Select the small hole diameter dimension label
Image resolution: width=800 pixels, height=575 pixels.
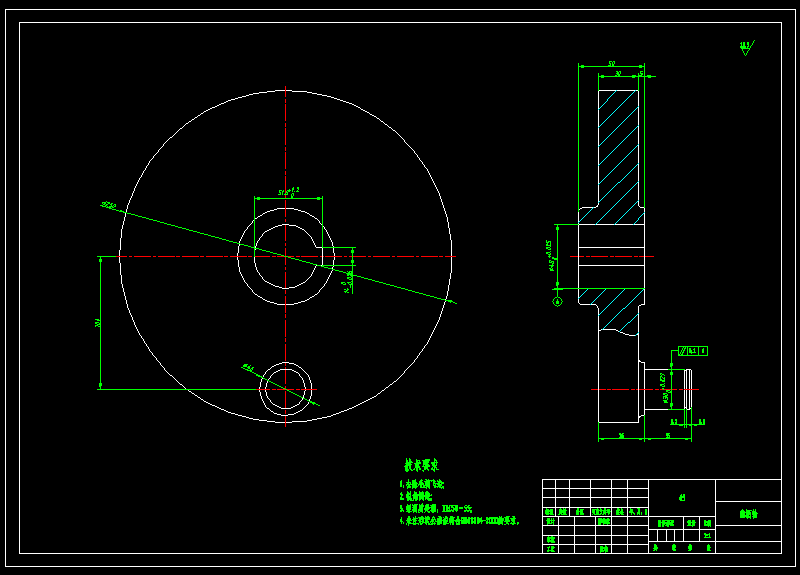tap(248, 367)
